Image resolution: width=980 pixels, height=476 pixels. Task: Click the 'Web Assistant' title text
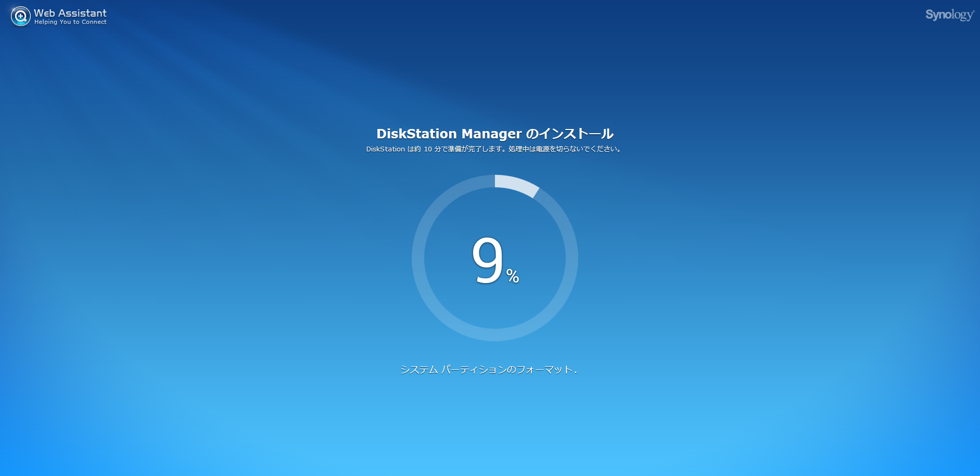tap(70, 13)
